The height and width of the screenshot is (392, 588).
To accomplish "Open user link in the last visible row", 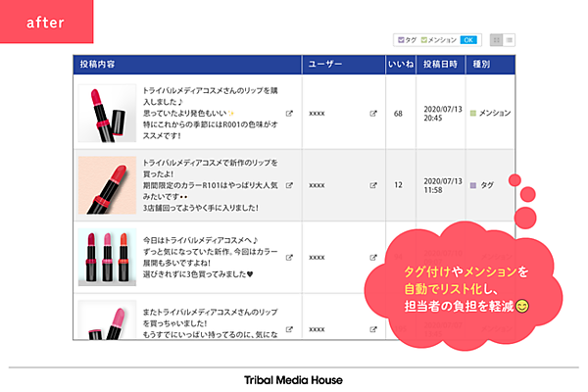I will pos(373,329).
